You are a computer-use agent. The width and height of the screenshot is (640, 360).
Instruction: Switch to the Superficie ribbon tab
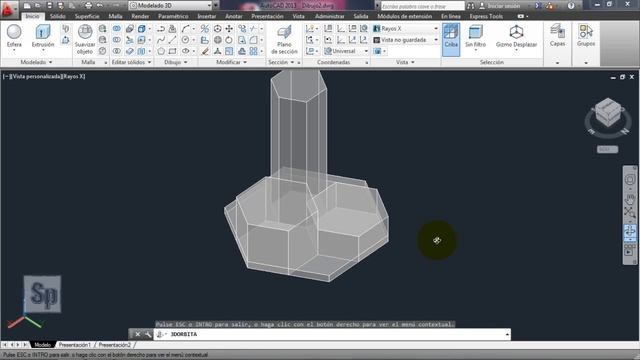tap(87, 16)
